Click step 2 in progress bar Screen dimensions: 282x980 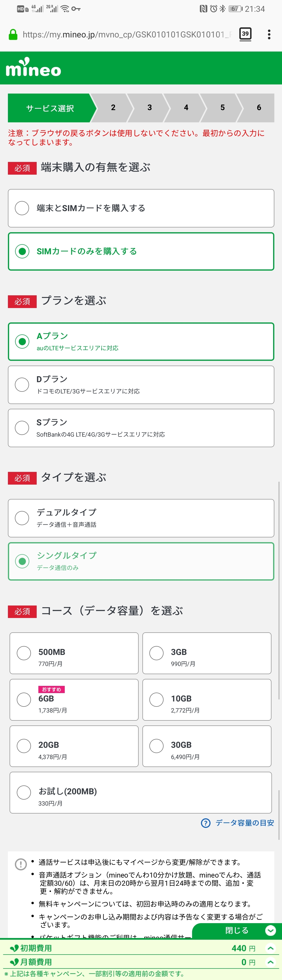tap(113, 108)
